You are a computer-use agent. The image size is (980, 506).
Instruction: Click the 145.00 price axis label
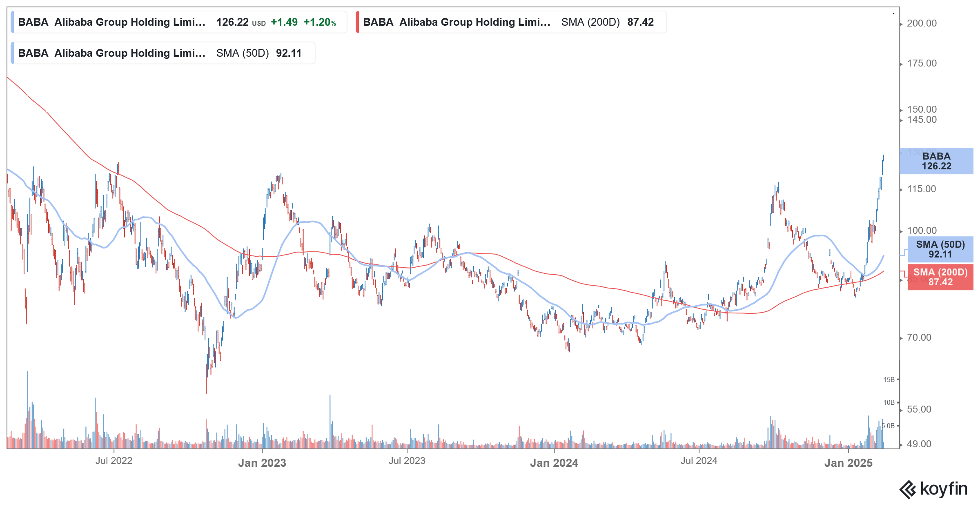pyautogui.click(x=922, y=120)
